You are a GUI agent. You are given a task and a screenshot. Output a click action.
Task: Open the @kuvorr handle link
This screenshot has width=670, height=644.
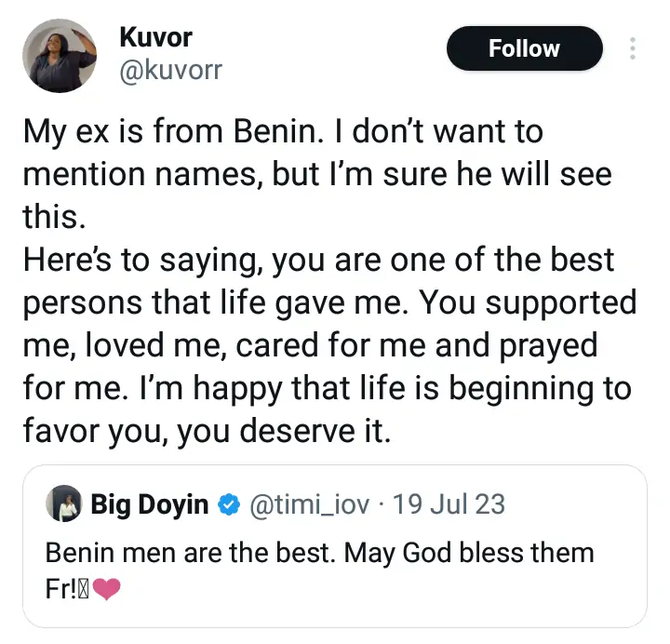171,70
